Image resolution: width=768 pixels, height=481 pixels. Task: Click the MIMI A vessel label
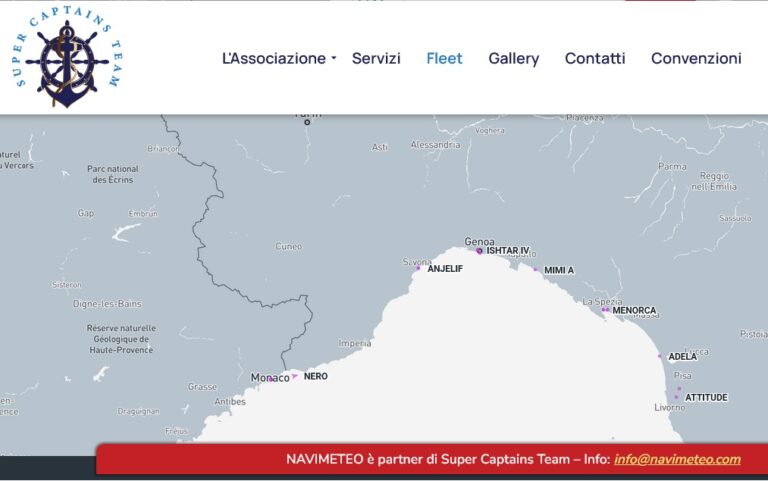[559, 270]
